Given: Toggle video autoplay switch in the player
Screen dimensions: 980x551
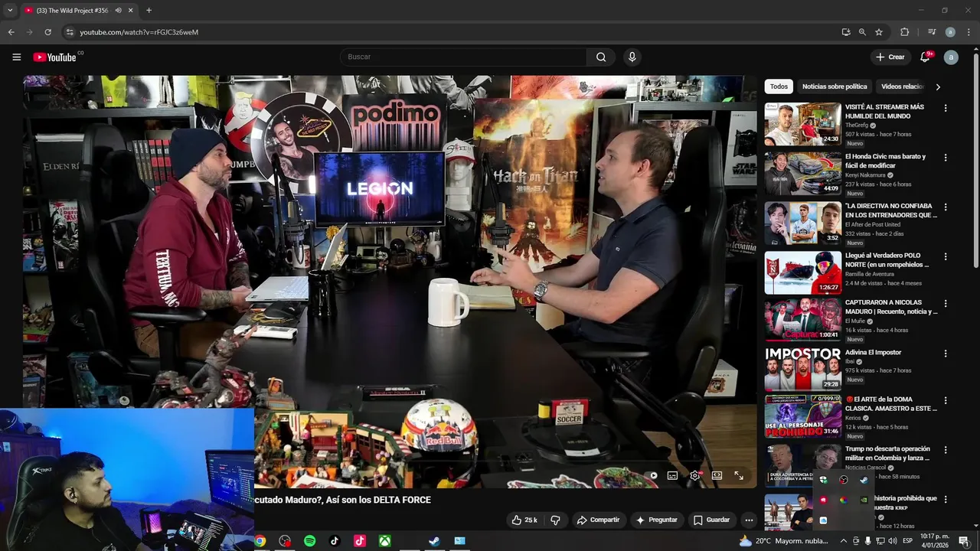Looking at the screenshot, I should click(652, 475).
